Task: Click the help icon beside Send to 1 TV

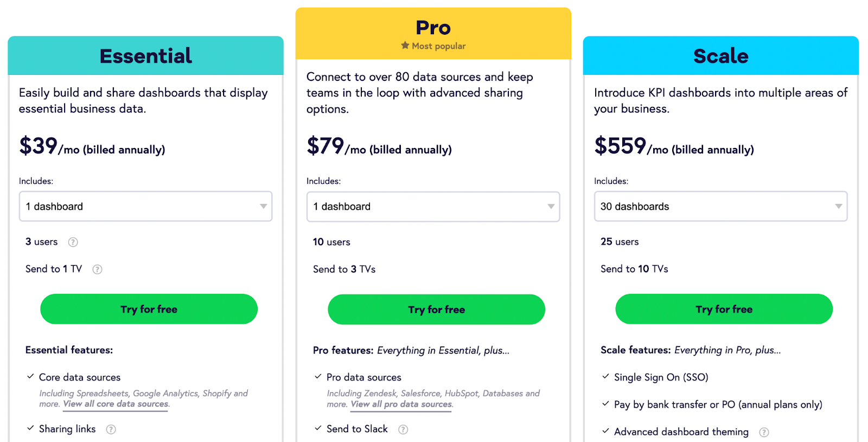Action: (x=97, y=269)
